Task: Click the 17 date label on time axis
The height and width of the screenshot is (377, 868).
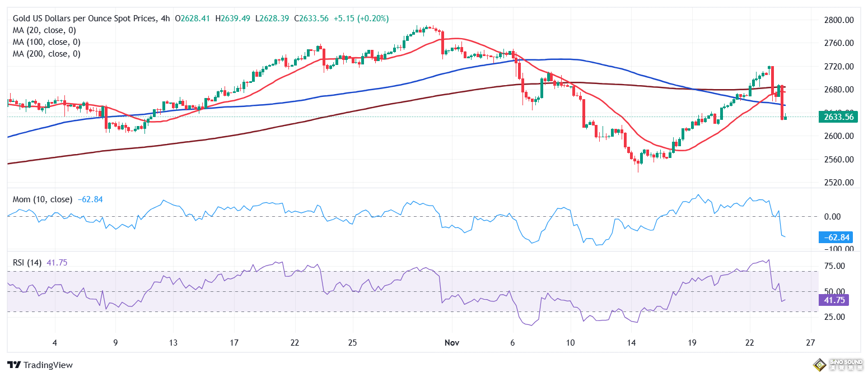Action: tap(234, 342)
